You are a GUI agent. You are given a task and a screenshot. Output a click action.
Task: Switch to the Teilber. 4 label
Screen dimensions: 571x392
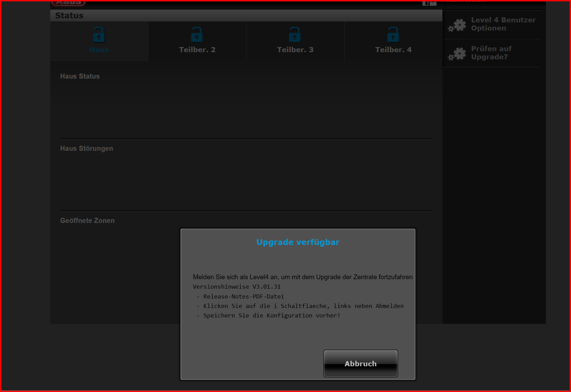tap(393, 50)
